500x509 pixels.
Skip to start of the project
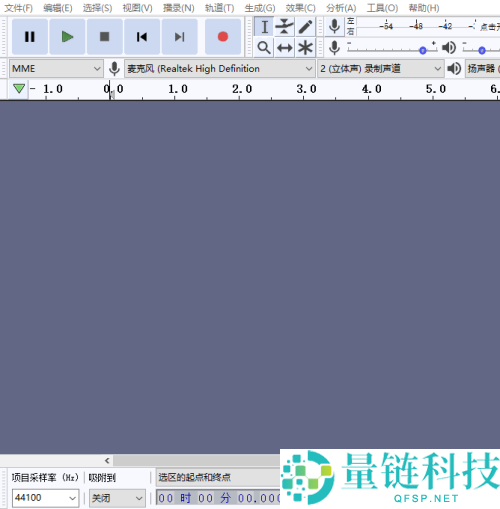[x=142, y=37]
